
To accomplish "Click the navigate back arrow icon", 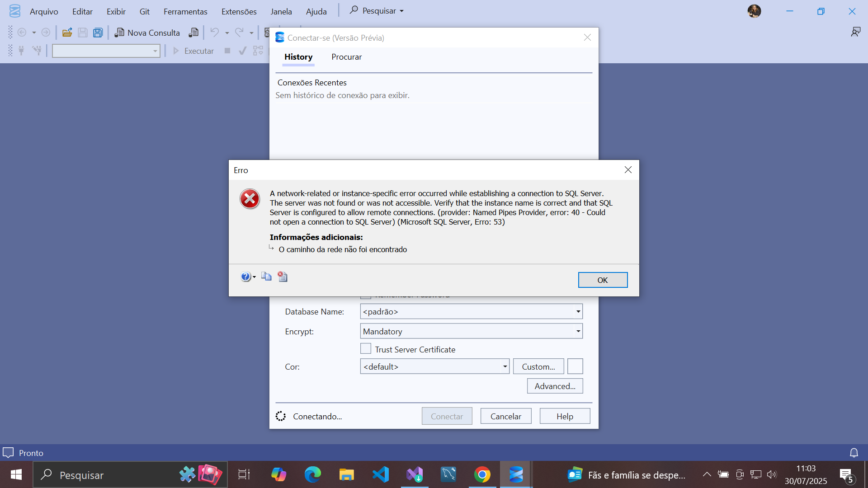I will click(22, 33).
